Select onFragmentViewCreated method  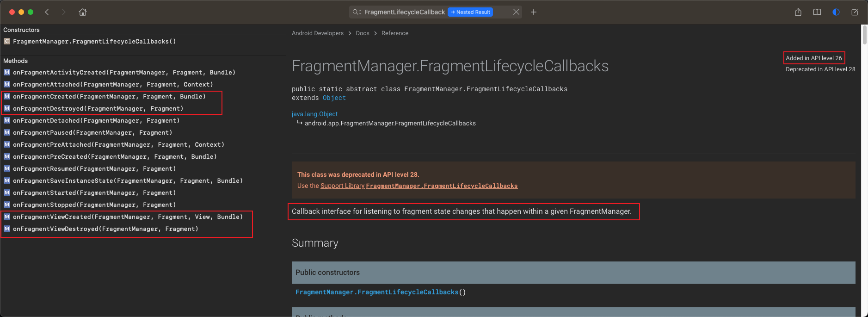point(143,217)
